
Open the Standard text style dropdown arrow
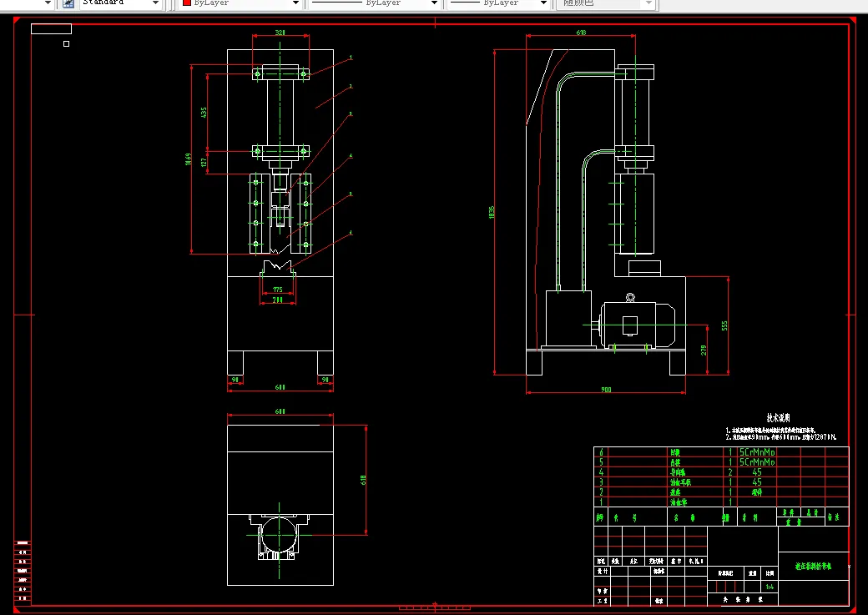(x=155, y=3)
